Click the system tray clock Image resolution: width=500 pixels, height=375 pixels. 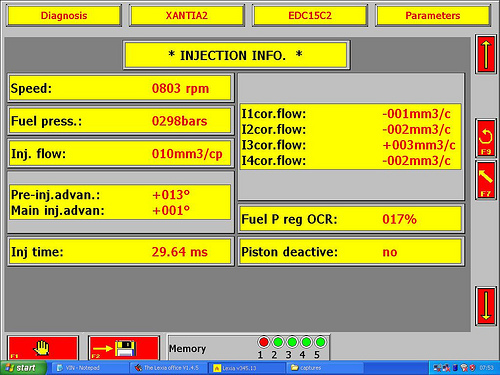coord(486,368)
